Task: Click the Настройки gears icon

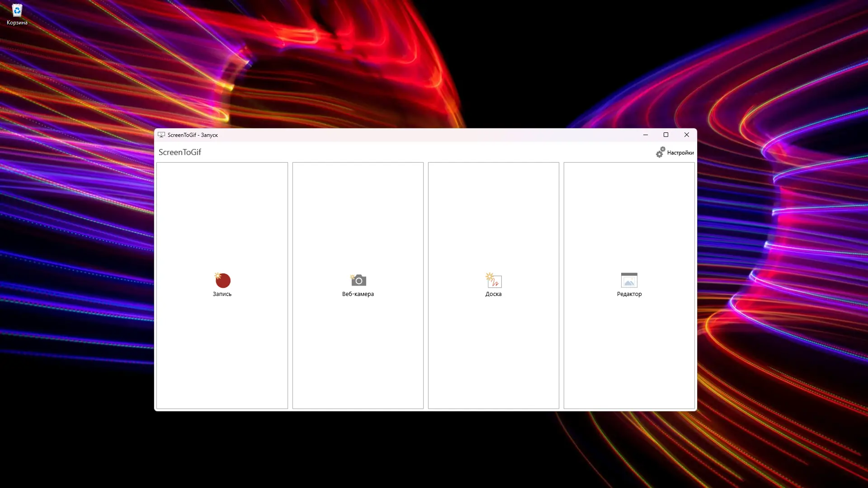Action: (x=660, y=152)
